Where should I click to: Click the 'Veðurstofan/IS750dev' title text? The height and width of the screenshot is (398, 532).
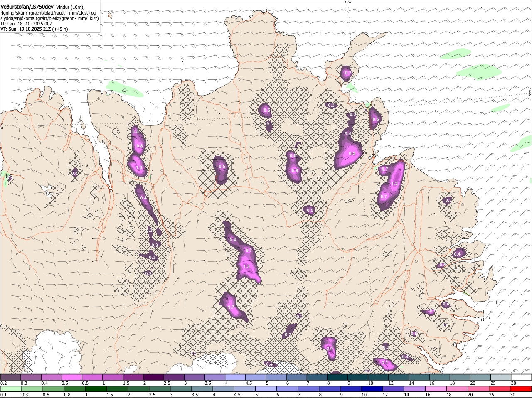click(27, 7)
